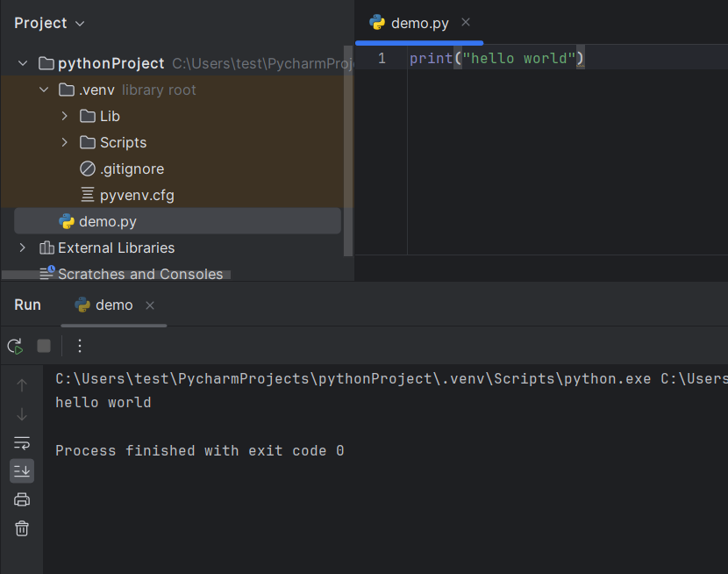
Task: Close the demo.py editor tab
Action: (466, 22)
